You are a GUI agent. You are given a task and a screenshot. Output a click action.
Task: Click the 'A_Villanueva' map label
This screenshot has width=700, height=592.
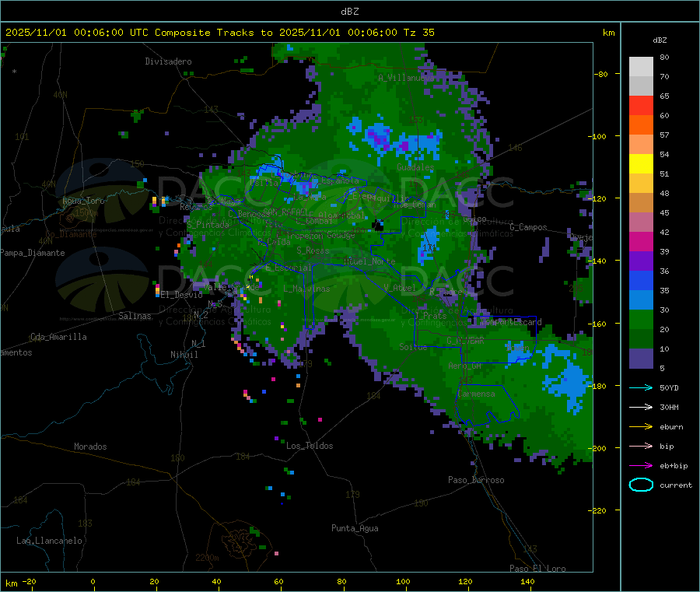(406, 78)
